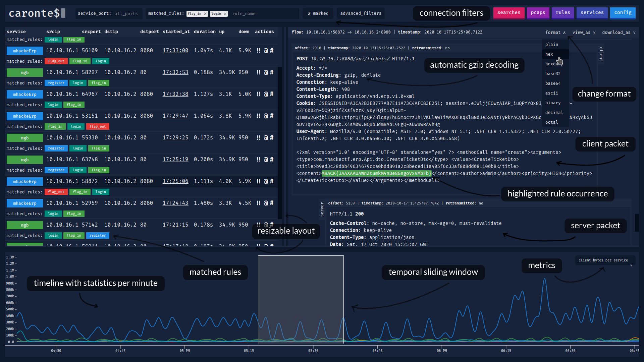This screenshot has width=644, height=362.
Task: Open the rules page
Action: (x=562, y=13)
